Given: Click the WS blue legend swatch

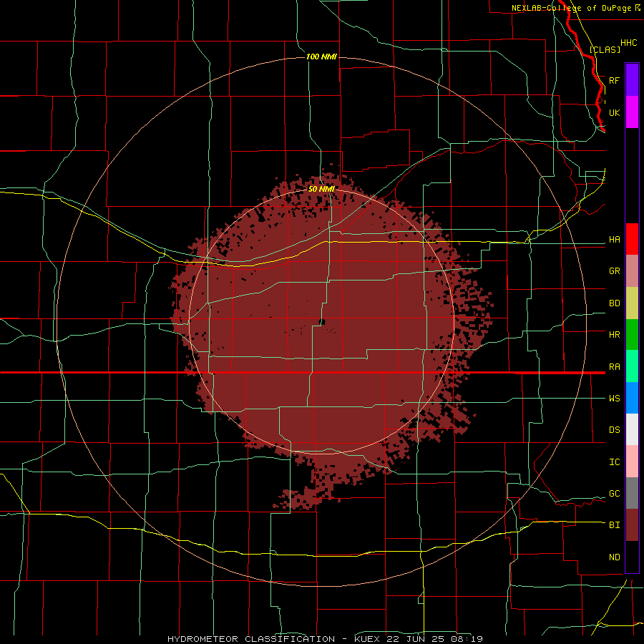Looking at the screenshot, I should tap(632, 398).
